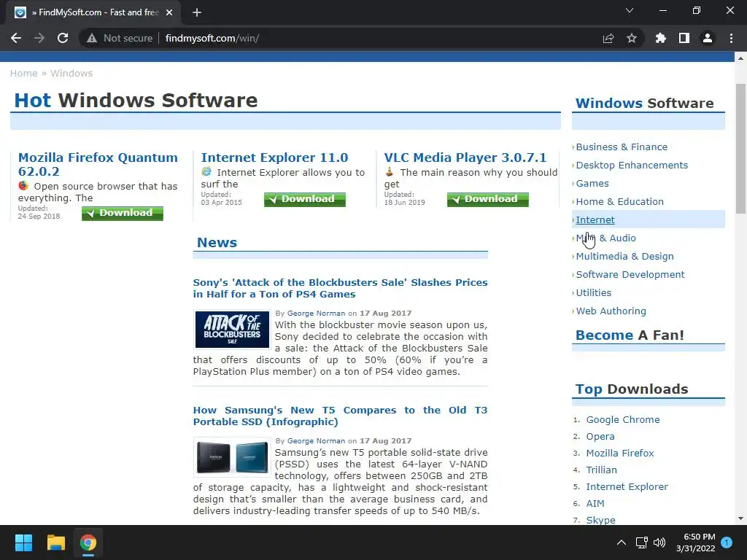Open the network icon in system tray
The height and width of the screenshot is (560, 747).
pyautogui.click(x=641, y=542)
